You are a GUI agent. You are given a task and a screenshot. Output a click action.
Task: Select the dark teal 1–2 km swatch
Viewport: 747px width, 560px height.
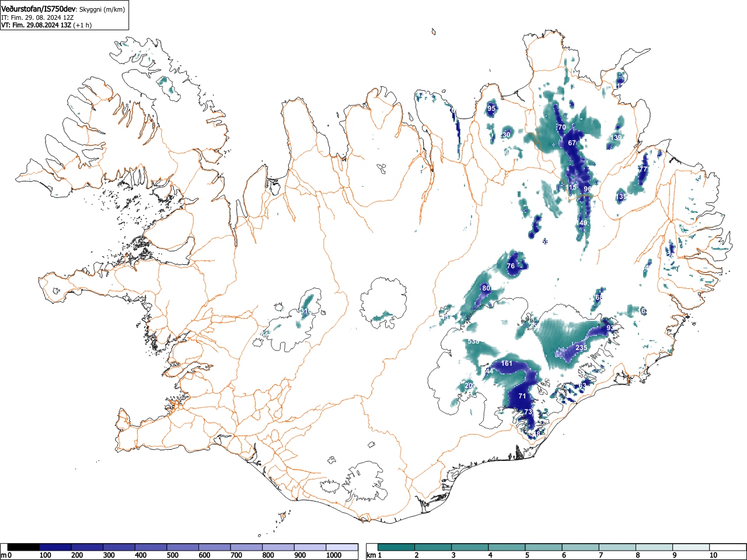396,547
